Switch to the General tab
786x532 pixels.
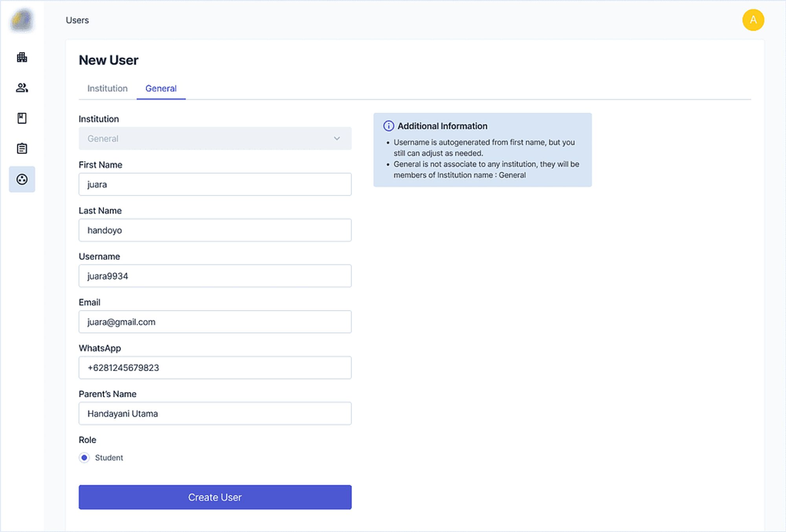161,88
